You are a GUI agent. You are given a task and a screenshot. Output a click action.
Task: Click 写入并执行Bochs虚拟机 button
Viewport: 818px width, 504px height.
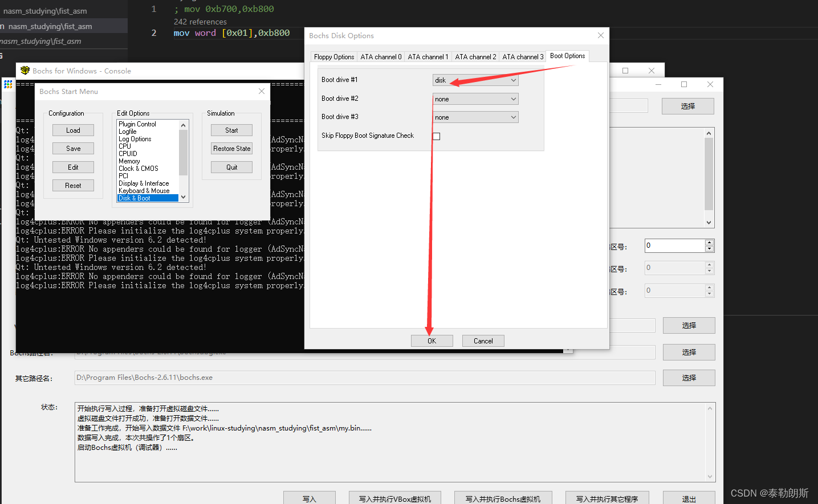(503, 498)
